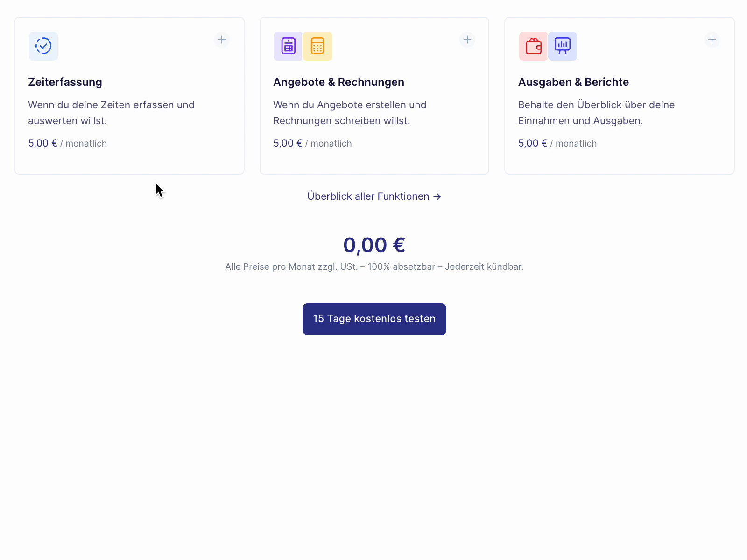Select the Ausgaben & Berichte heading
Screen dimensions: 747x560
pyautogui.click(x=573, y=82)
